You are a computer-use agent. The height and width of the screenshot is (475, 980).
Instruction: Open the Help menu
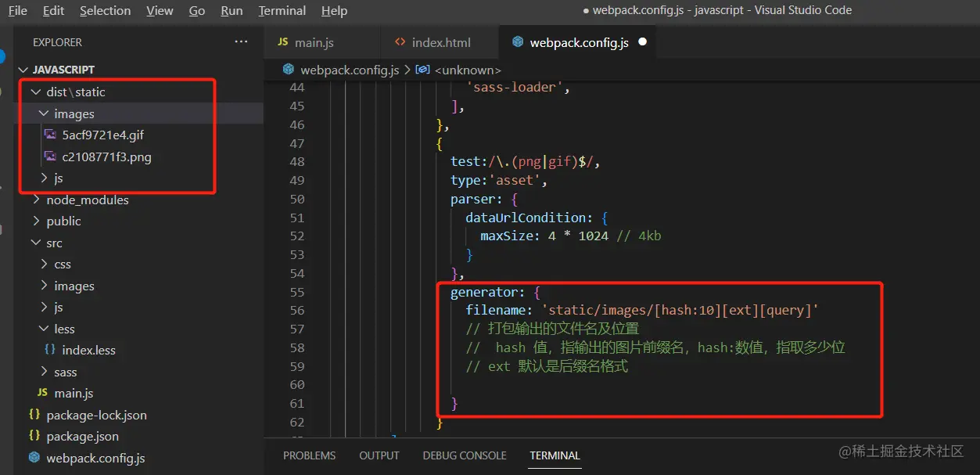tap(334, 10)
